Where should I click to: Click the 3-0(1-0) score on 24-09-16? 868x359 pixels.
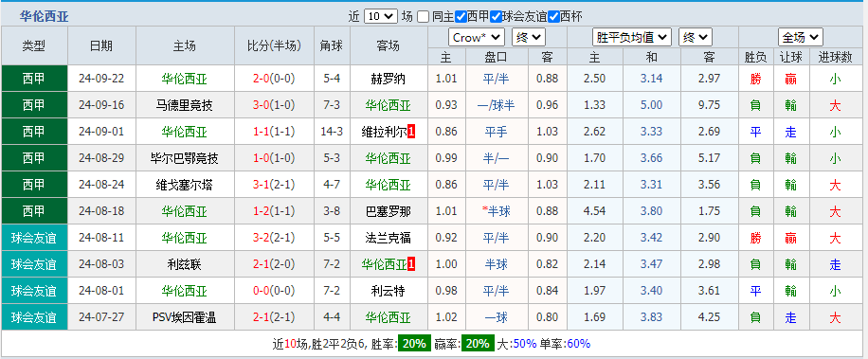[x=274, y=106]
